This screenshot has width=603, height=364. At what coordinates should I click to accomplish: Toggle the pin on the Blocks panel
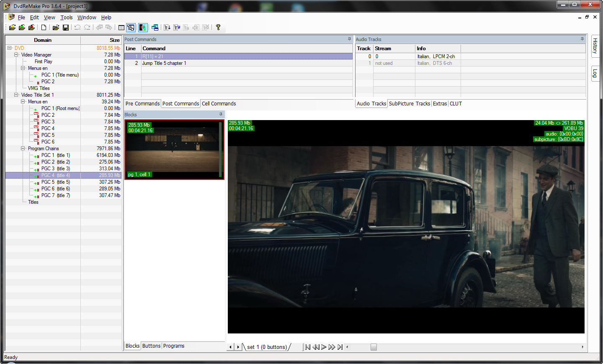point(221,114)
